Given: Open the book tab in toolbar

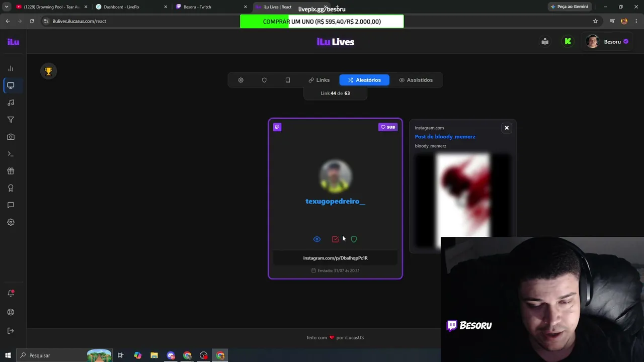Looking at the screenshot, I should coord(288,80).
